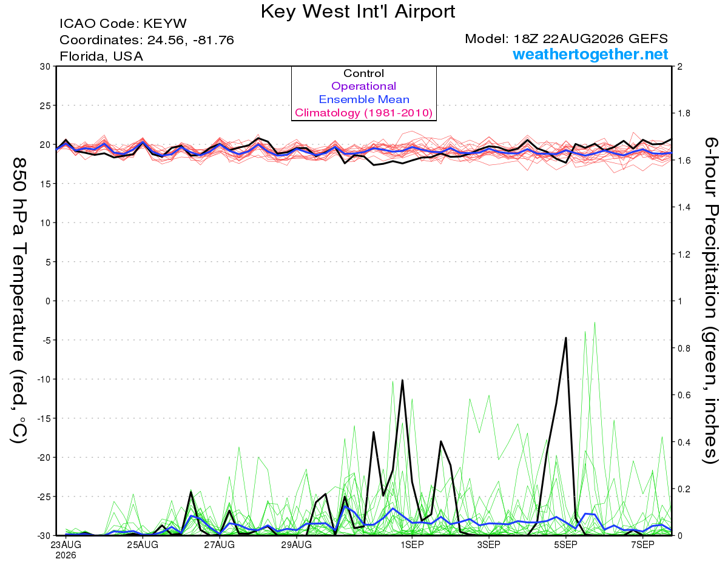Click the 1.8 value on precipitation axis
This screenshot has width=728, height=562.
[683, 113]
